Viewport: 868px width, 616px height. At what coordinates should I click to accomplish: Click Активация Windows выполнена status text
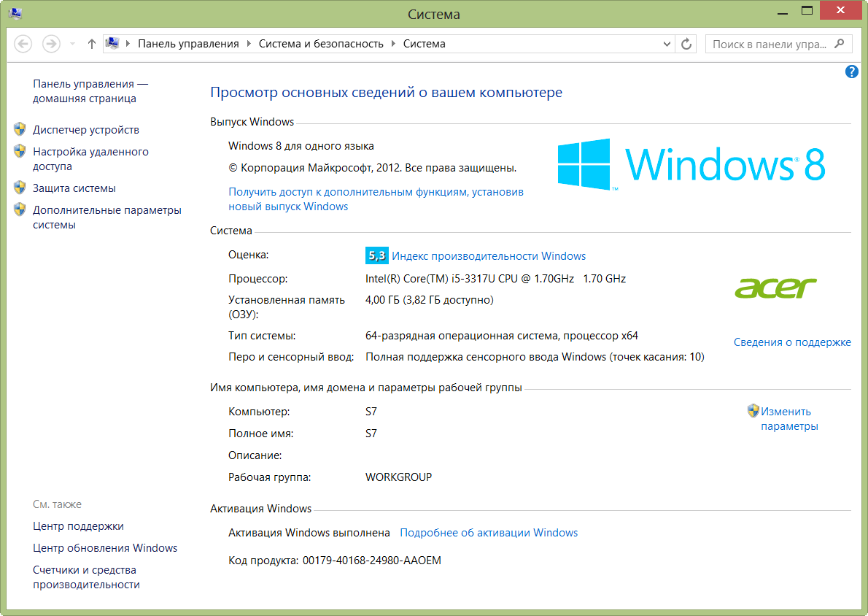coord(309,533)
